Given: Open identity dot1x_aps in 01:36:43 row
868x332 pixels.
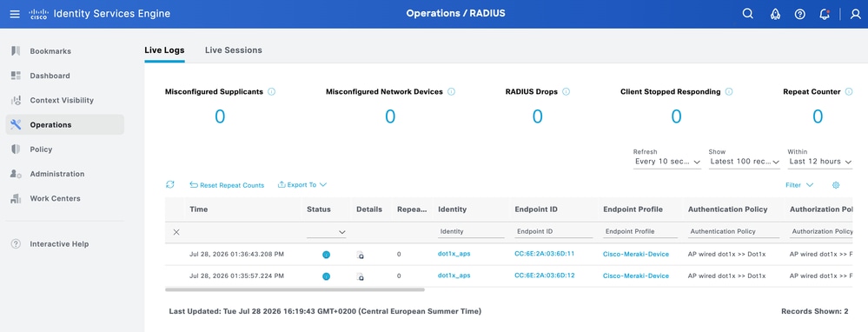Looking at the screenshot, I should click(x=454, y=254).
